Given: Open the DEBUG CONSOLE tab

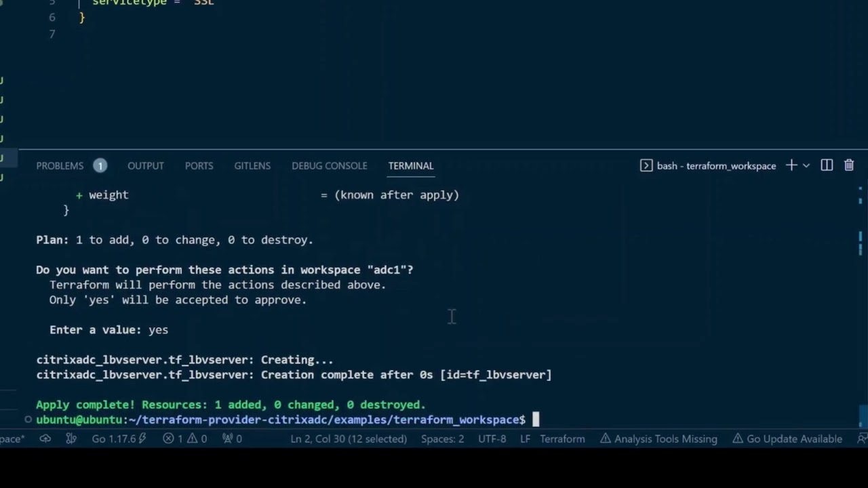Looking at the screenshot, I should 330,165.
